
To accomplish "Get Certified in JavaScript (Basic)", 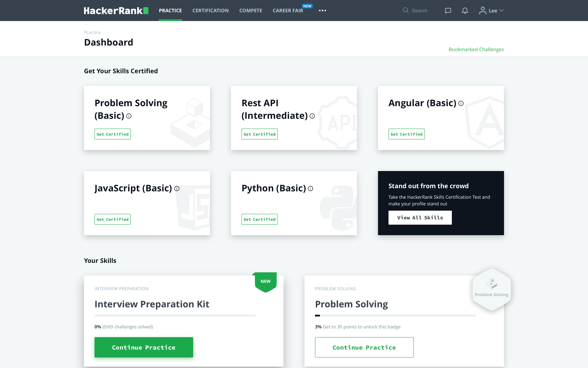I will point(113,219).
